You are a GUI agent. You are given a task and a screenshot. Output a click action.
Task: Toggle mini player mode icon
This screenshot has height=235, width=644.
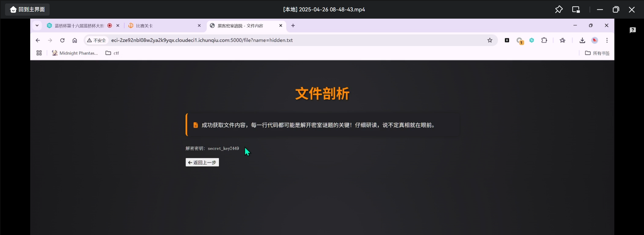(x=576, y=10)
